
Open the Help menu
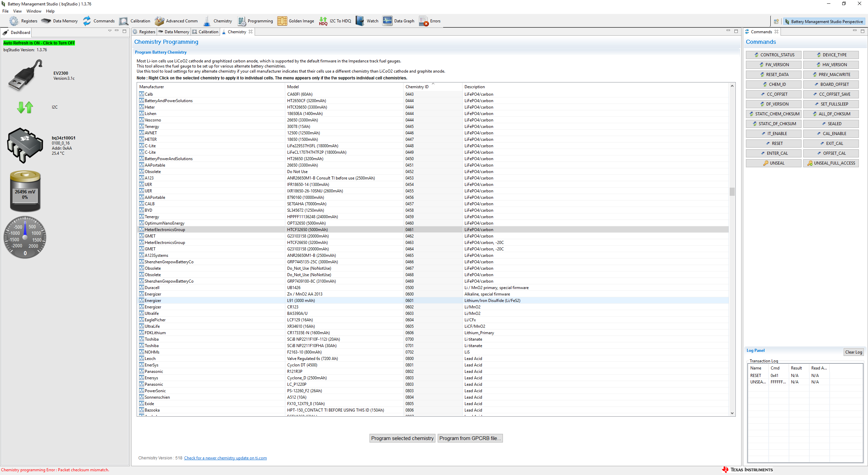tap(50, 11)
